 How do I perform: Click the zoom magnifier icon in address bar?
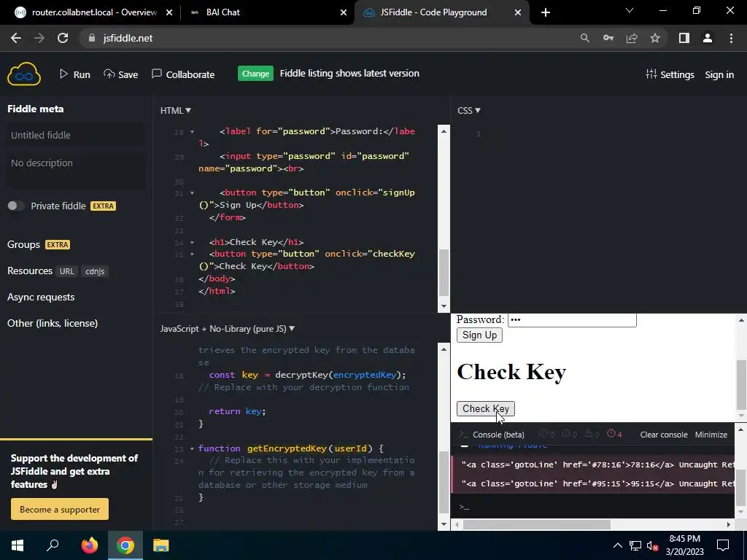pos(584,38)
